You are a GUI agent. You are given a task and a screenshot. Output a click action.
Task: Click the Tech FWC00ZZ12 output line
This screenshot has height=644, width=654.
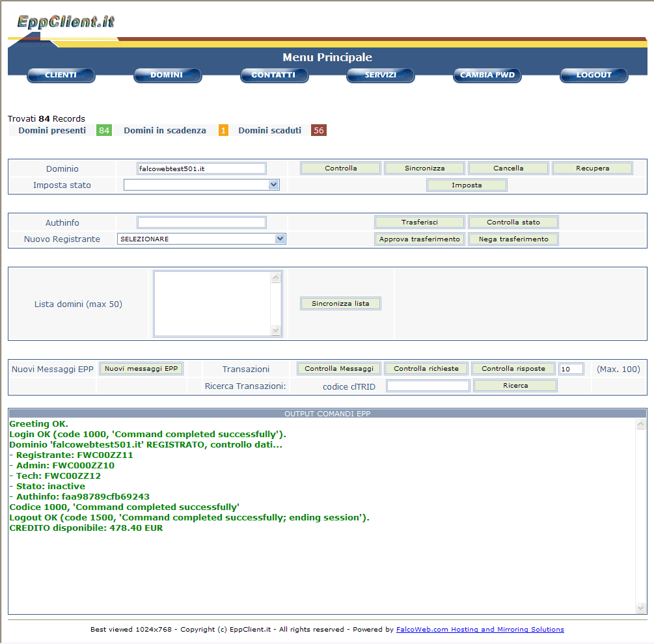pos(55,476)
